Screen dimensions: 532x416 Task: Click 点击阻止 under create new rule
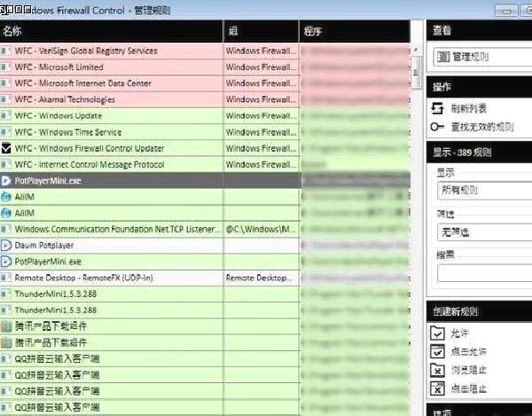pos(468,389)
